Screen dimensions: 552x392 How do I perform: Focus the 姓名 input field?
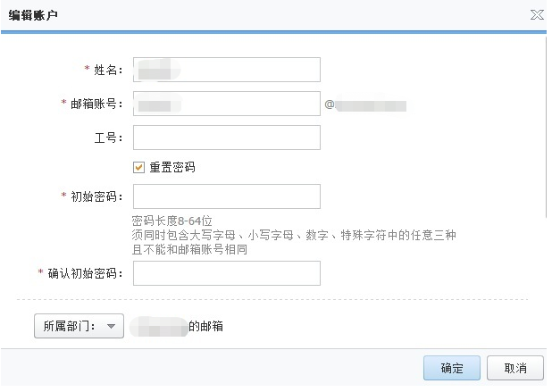(226, 70)
